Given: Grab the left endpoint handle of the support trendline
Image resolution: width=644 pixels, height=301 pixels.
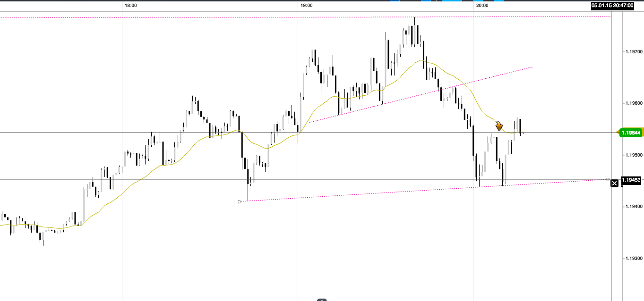Looking at the screenshot, I should pyautogui.click(x=239, y=201).
